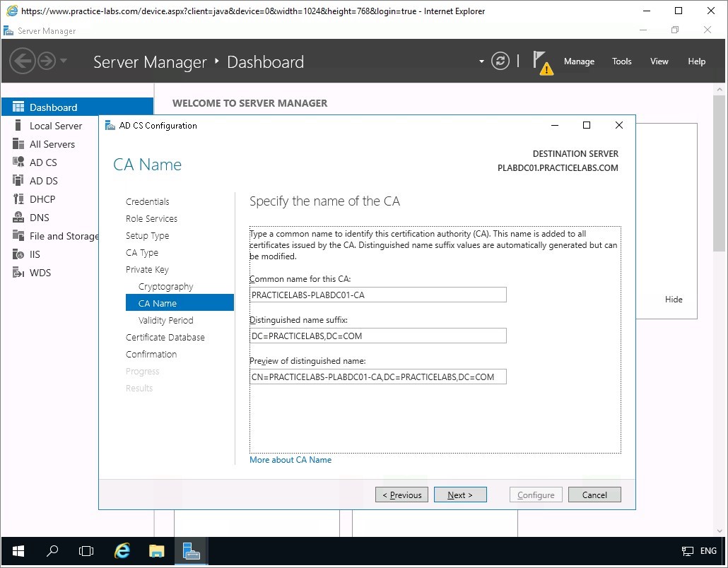
Task: Select Dashboard icon in sidebar
Action: 18,107
